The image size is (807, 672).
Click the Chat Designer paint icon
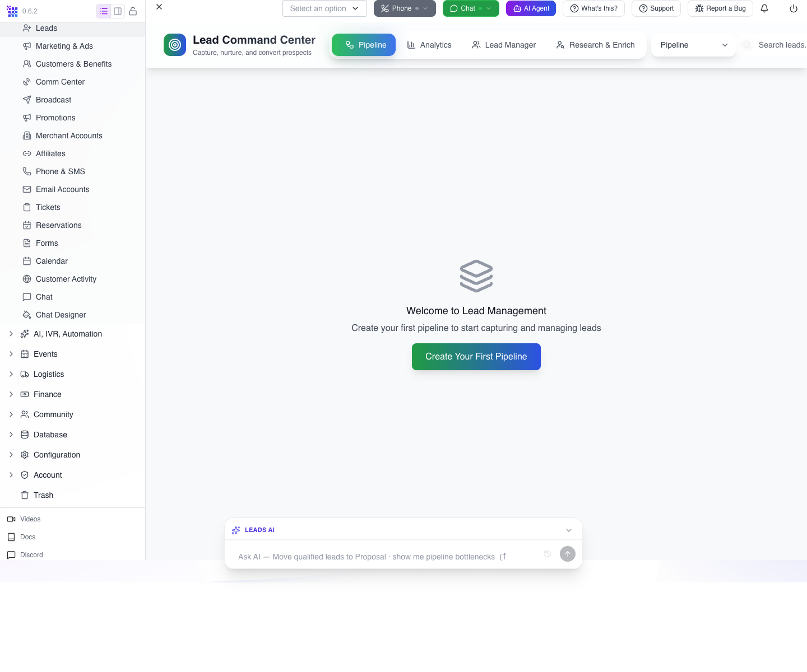(x=27, y=315)
